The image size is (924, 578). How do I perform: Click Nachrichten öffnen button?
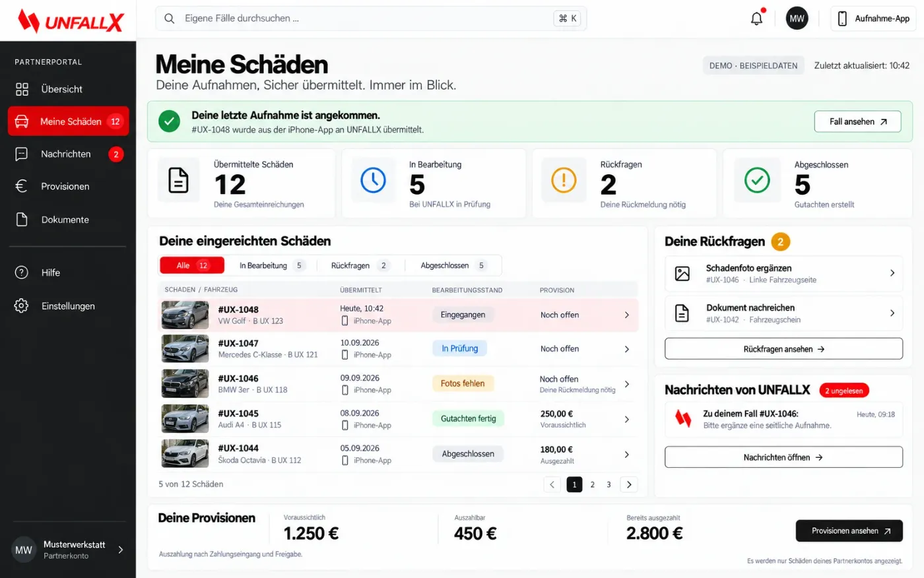pos(783,457)
